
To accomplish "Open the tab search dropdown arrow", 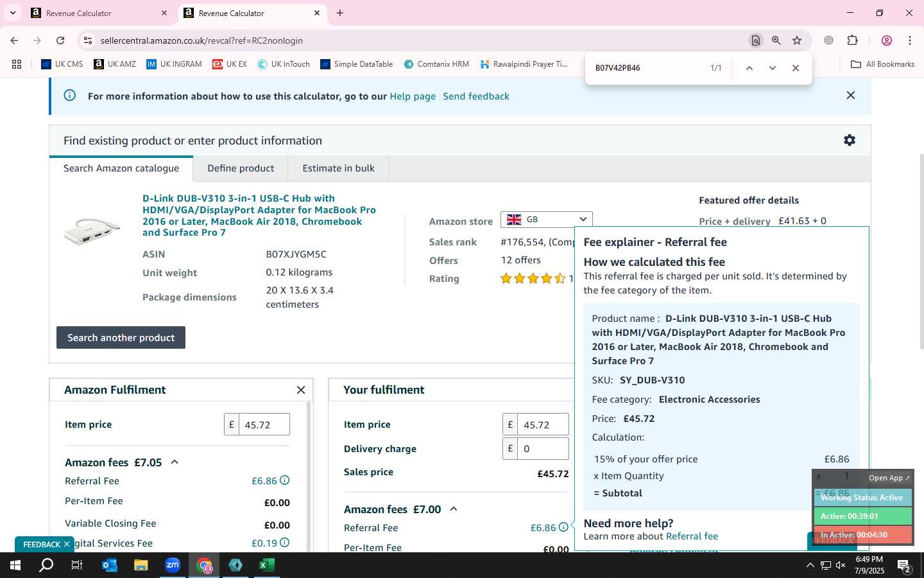I will (12, 13).
